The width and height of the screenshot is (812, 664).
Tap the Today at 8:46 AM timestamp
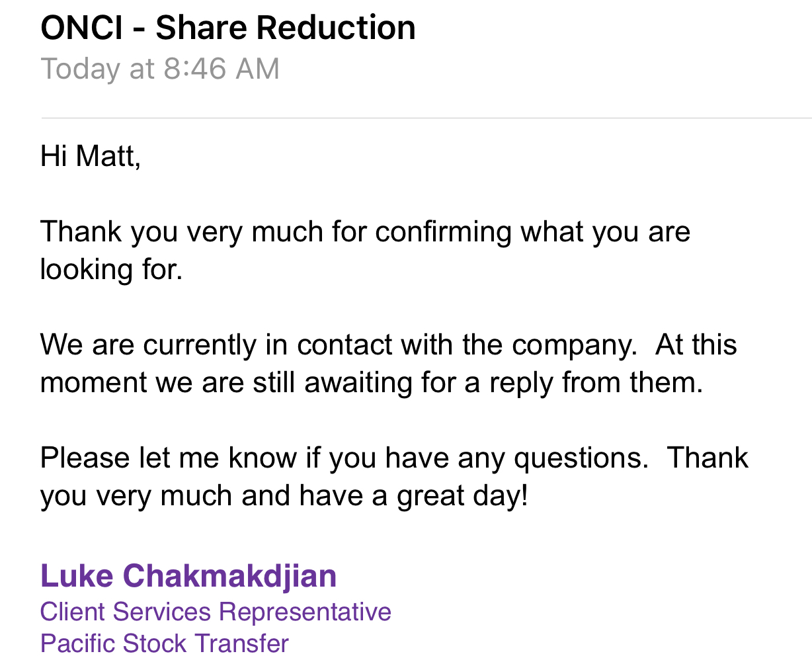160,69
